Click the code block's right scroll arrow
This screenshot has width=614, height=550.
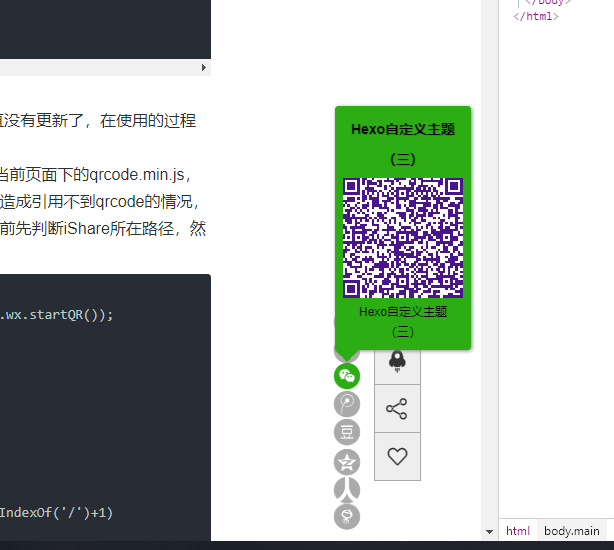coord(204,67)
